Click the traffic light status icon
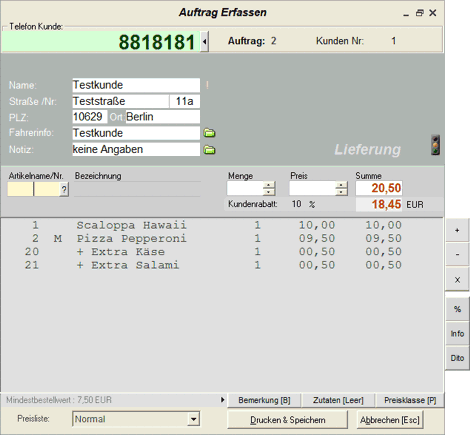The image size is (470, 435). coord(435,145)
